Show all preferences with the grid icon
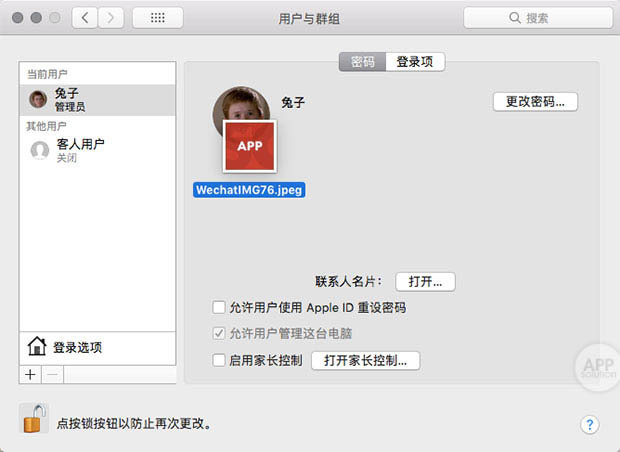 [x=158, y=18]
